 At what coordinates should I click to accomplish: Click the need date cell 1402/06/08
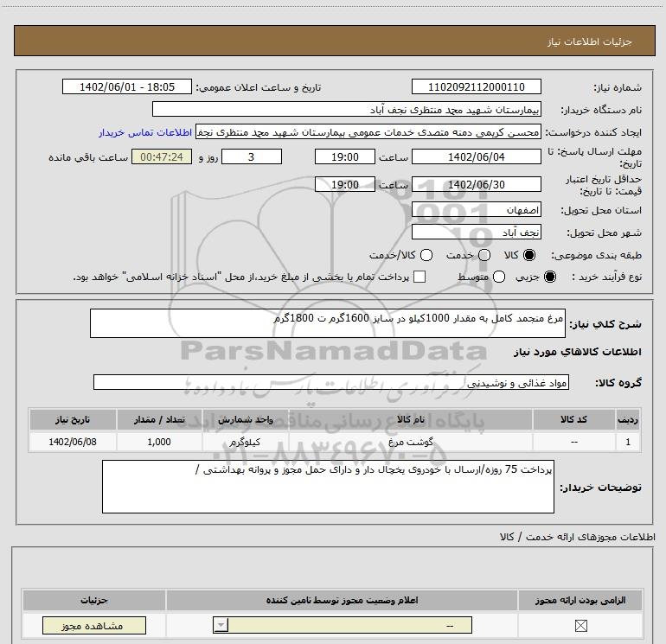tap(73, 442)
